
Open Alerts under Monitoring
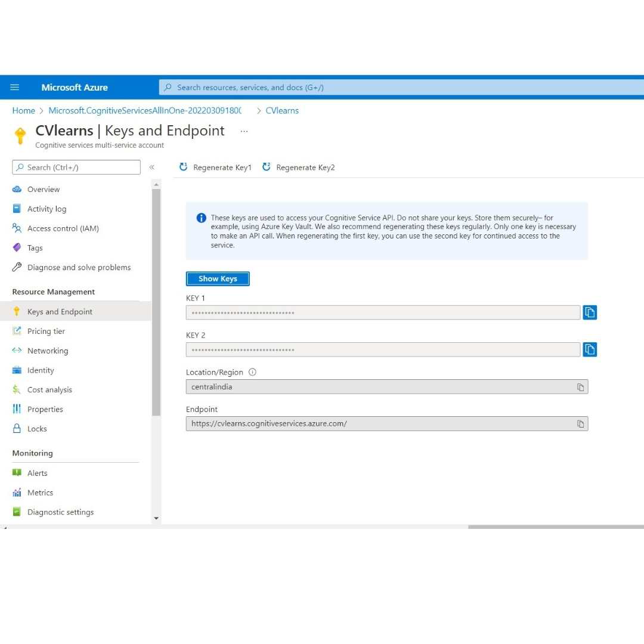pos(38,473)
